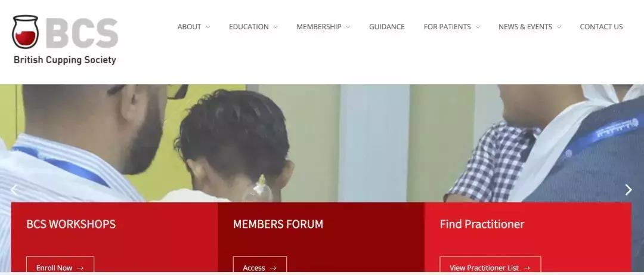Click the BCS cupping jar logo icon

coord(26,32)
